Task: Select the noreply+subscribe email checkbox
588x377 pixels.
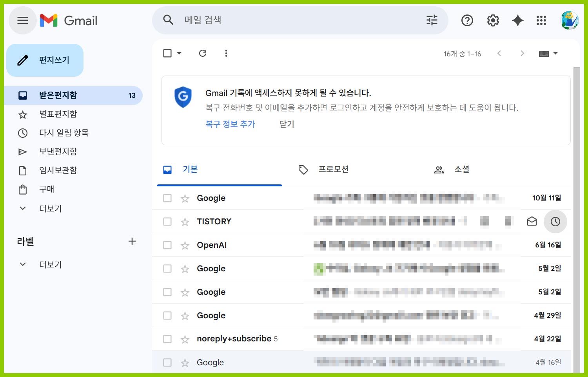Action: pyautogui.click(x=167, y=339)
